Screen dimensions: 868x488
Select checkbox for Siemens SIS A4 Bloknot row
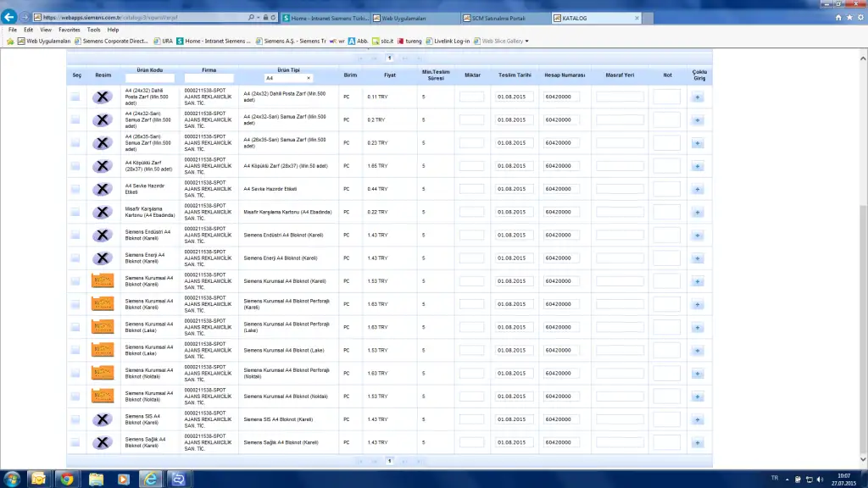coord(75,420)
